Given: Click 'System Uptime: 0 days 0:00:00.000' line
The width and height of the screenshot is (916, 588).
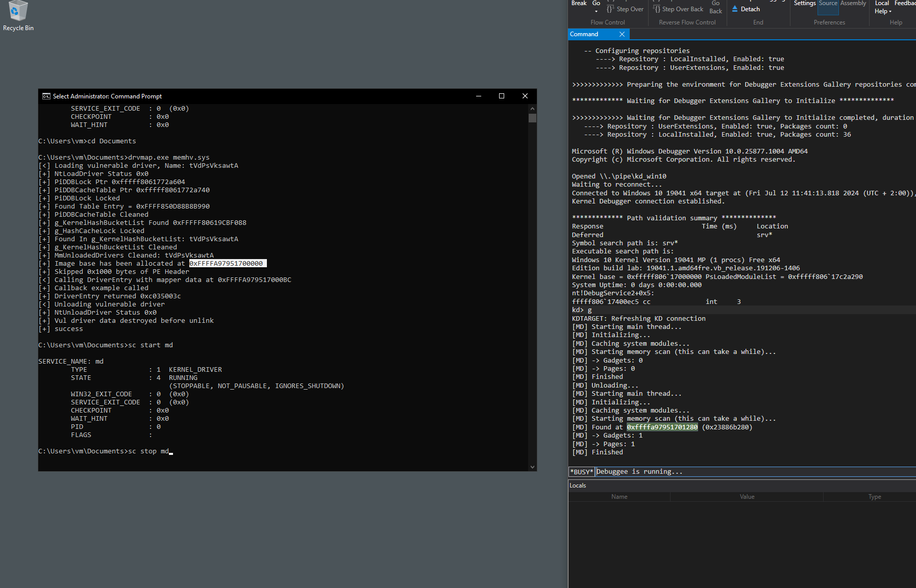Looking at the screenshot, I should pos(637,285).
